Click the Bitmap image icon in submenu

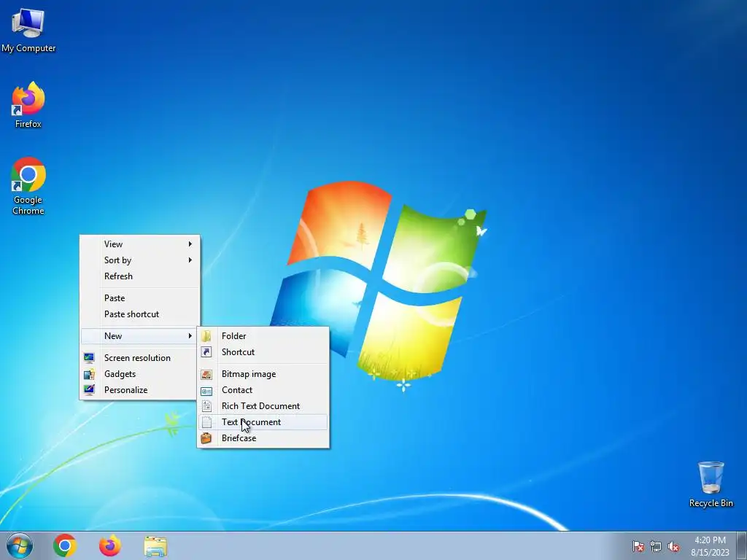click(x=206, y=374)
